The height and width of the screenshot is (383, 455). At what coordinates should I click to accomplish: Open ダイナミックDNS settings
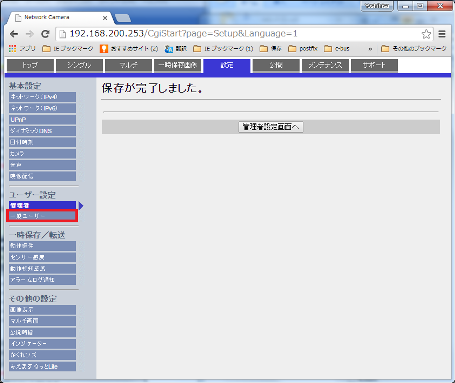tap(42, 131)
